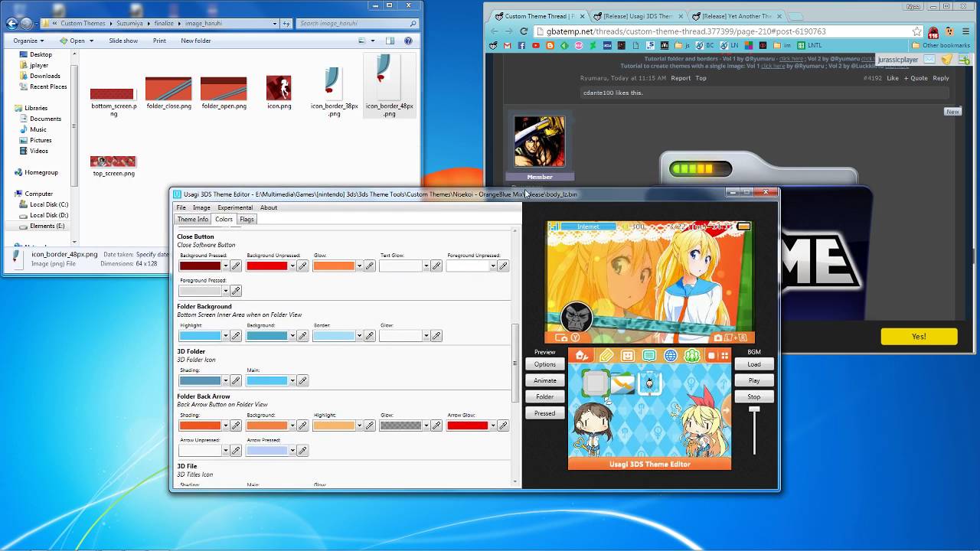Click the Folder Background Border color swatch

click(333, 336)
